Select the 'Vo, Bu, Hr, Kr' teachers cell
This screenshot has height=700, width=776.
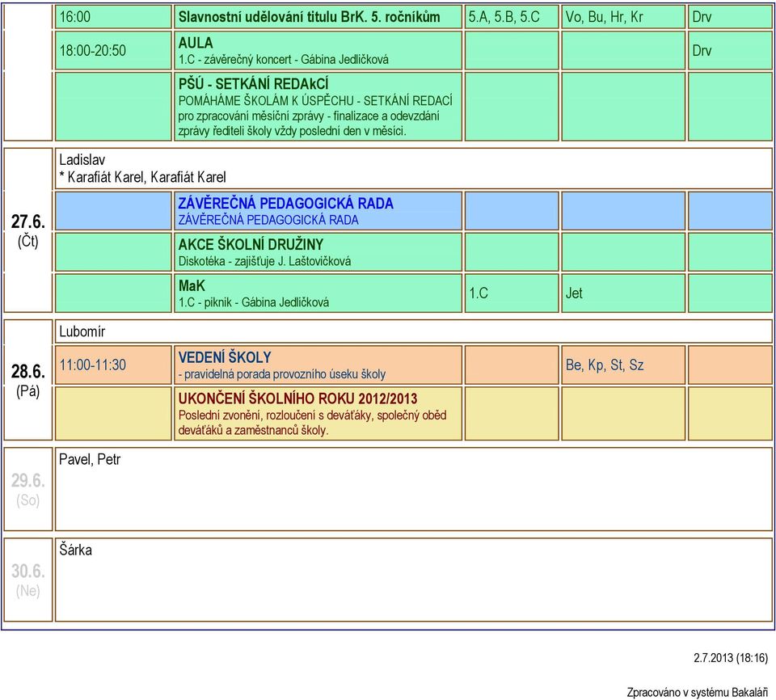[623, 17]
